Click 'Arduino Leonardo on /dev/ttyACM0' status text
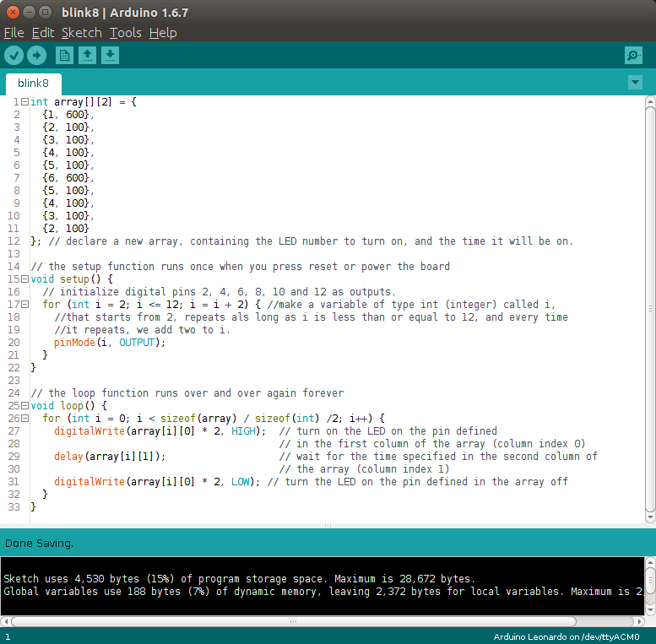 click(x=567, y=636)
